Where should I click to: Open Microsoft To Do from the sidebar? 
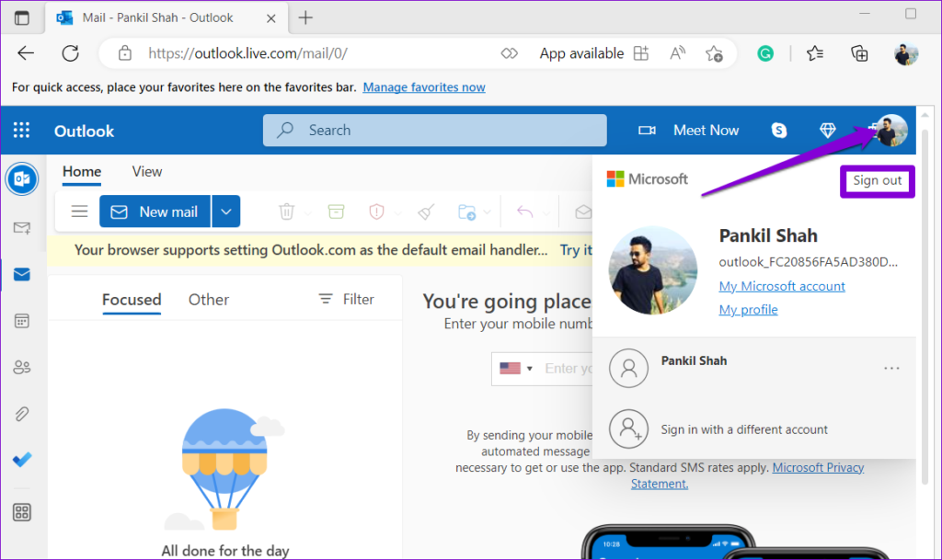22,460
